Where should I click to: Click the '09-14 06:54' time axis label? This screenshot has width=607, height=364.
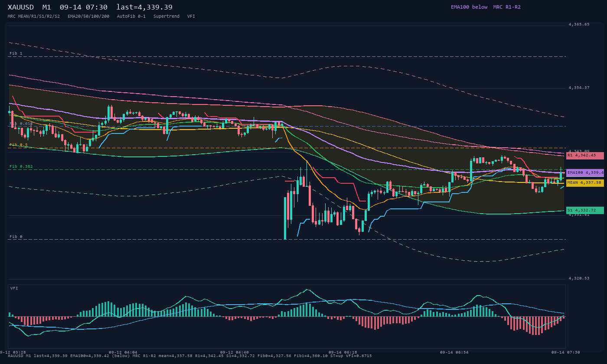click(454, 352)
